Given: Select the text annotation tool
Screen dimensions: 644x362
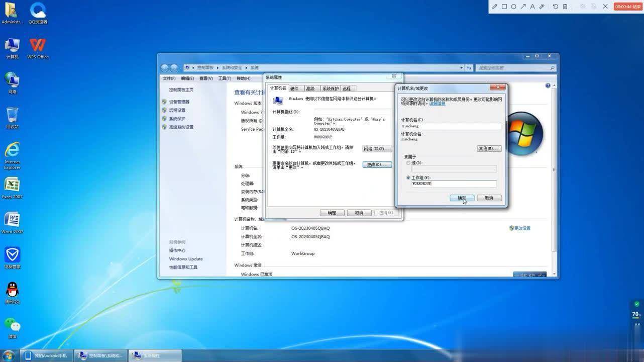Looking at the screenshot, I should click(532, 7).
